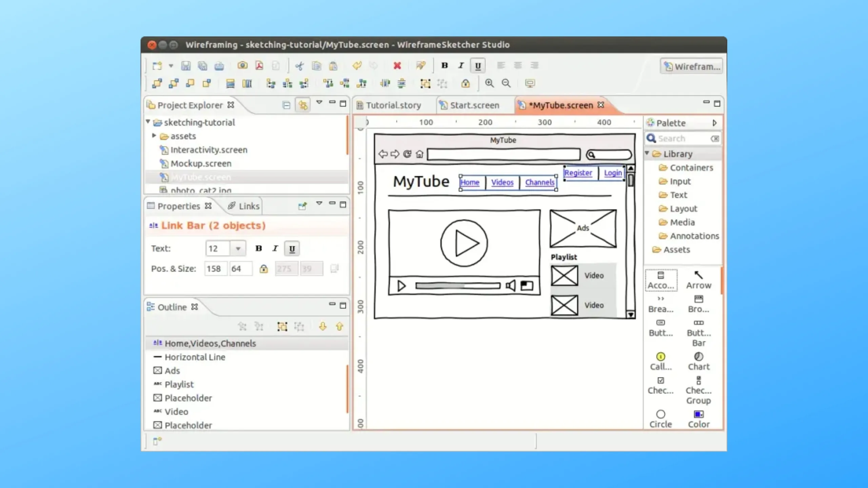Click the X position field showing 158

click(216, 269)
